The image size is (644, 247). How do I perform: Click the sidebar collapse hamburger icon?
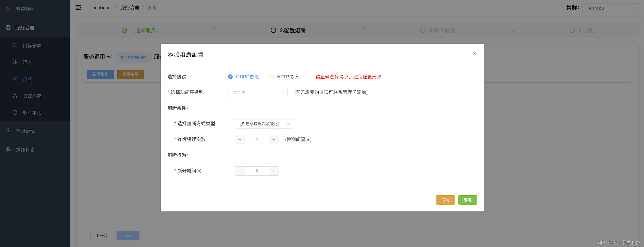[x=78, y=7]
